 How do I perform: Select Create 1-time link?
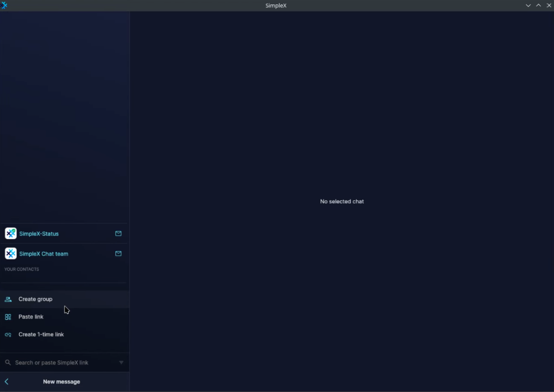tap(65, 334)
